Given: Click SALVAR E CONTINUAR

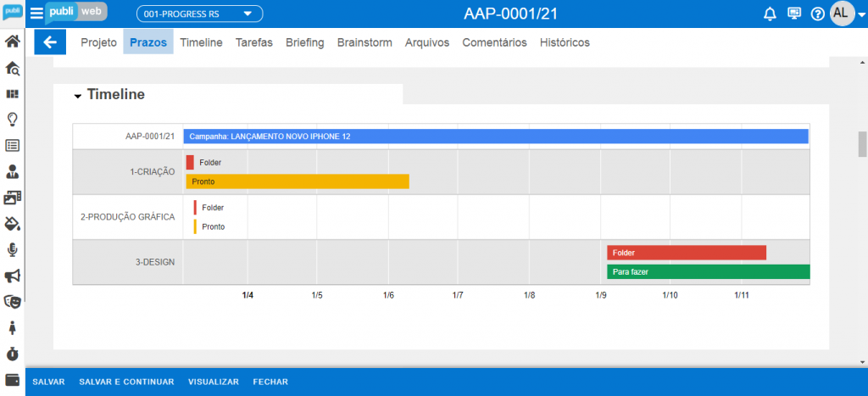Looking at the screenshot, I should point(127,382).
